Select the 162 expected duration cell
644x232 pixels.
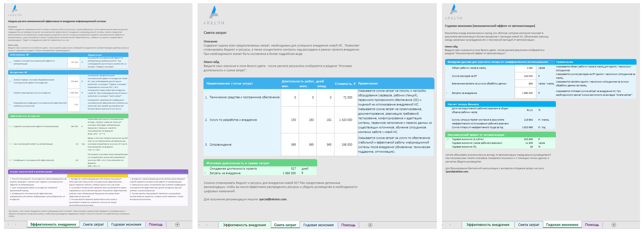coord(325,120)
